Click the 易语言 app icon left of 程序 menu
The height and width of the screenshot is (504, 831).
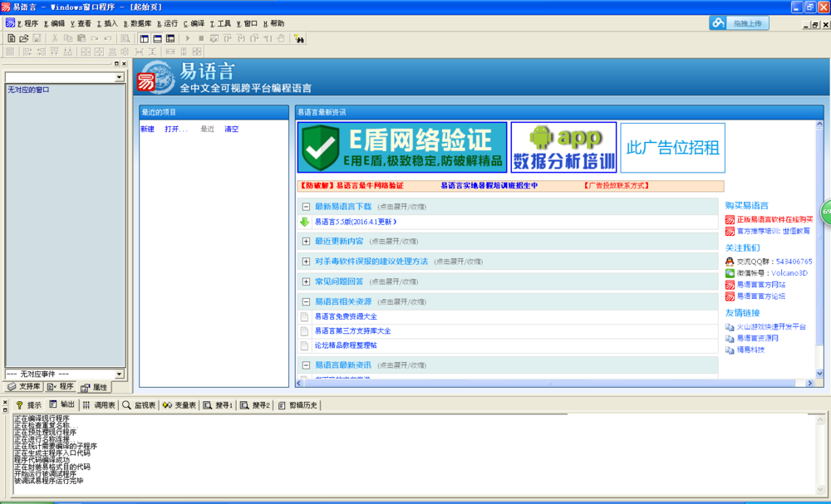10,23
